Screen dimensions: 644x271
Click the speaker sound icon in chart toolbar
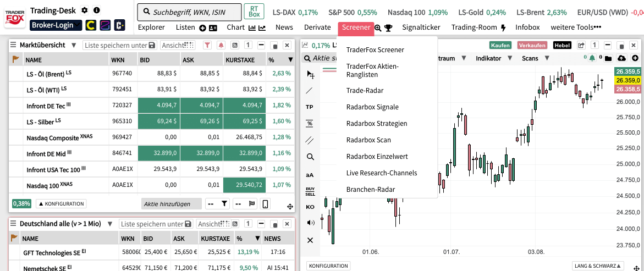310,223
